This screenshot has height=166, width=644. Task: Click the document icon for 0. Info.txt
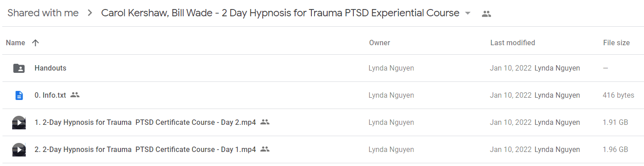pyautogui.click(x=19, y=95)
